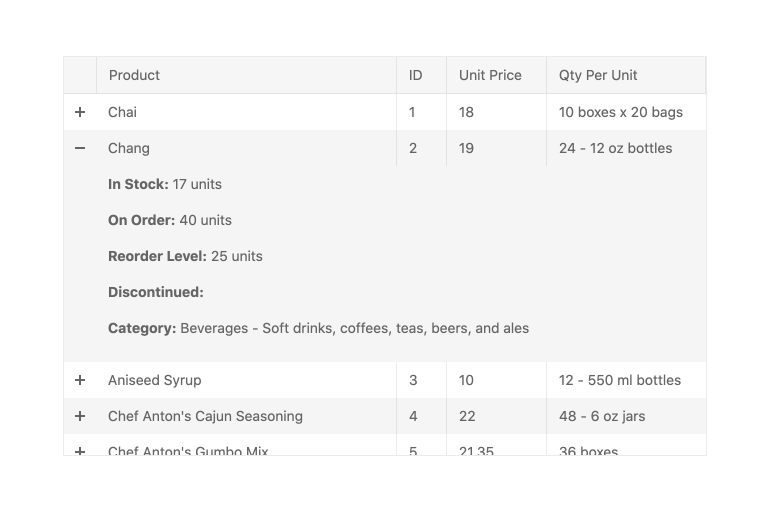Screen dimensions: 770x510
Task: Click the 10 boxes x 20 bags cell
Action: tap(621, 112)
